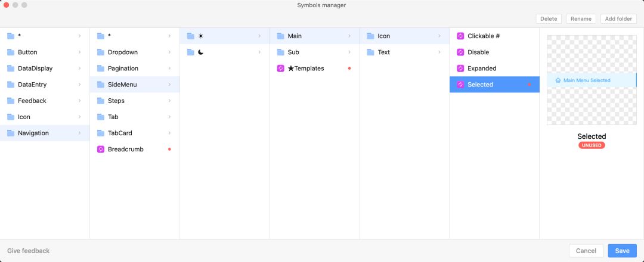Screen dimensions: 644x262
Task: Select the Pagination folder
Action: coord(123,68)
